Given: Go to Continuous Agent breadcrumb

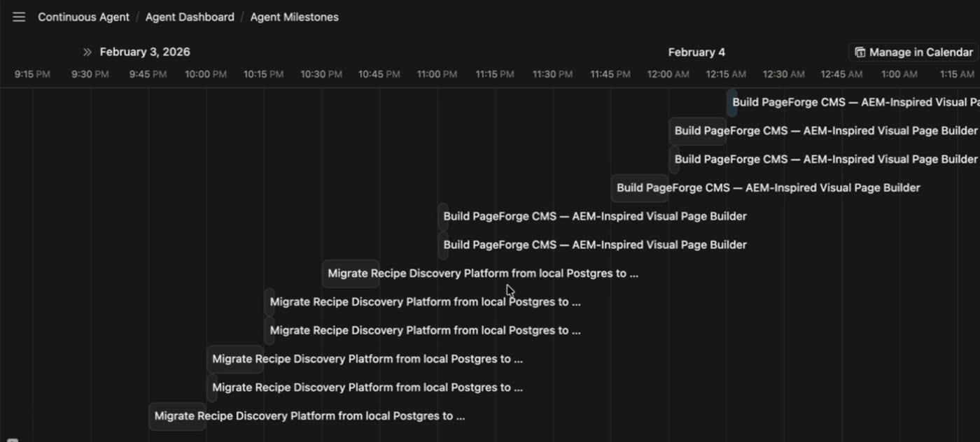Looking at the screenshot, I should tap(83, 17).
